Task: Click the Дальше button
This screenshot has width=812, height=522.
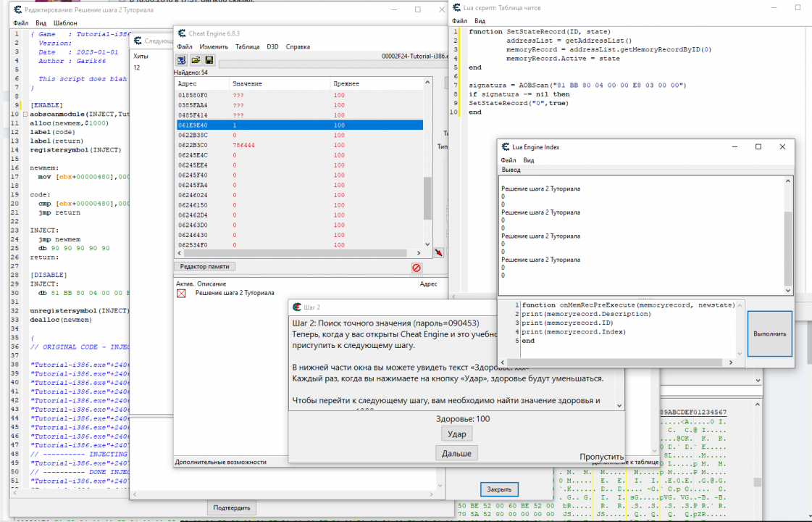Action: point(456,453)
